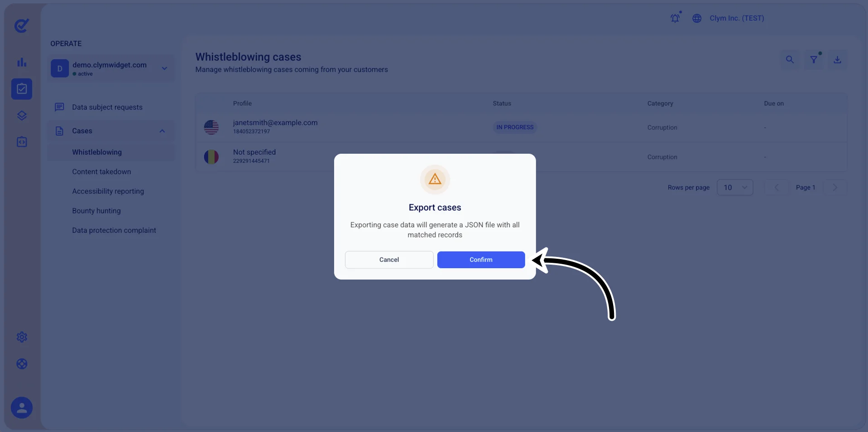Viewport: 868px width, 432px height.
Task: Open the help lifebuoy icon
Action: pyautogui.click(x=22, y=364)
